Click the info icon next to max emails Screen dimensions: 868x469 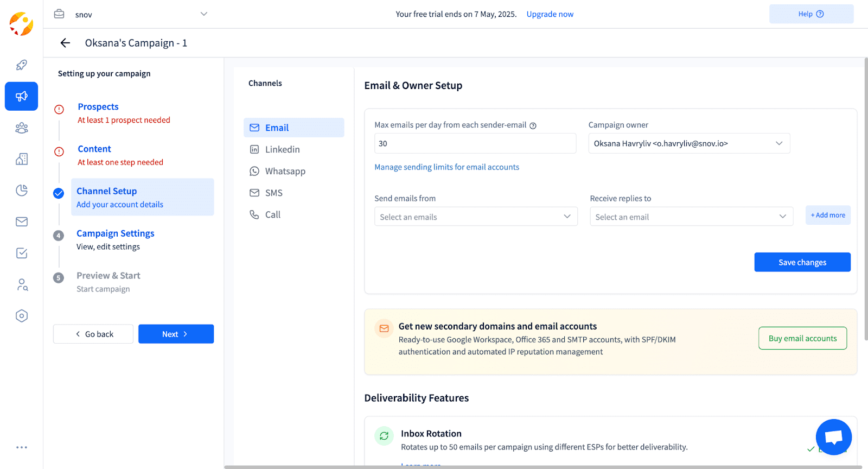click(x=533, y=126)
